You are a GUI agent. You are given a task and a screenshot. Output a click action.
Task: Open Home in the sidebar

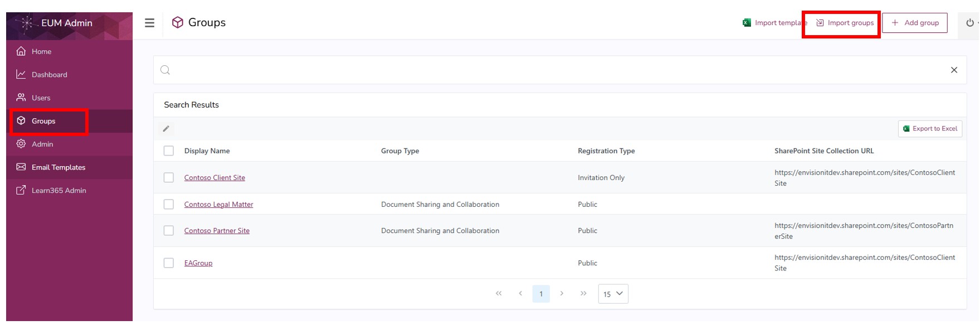coord(70,51)
